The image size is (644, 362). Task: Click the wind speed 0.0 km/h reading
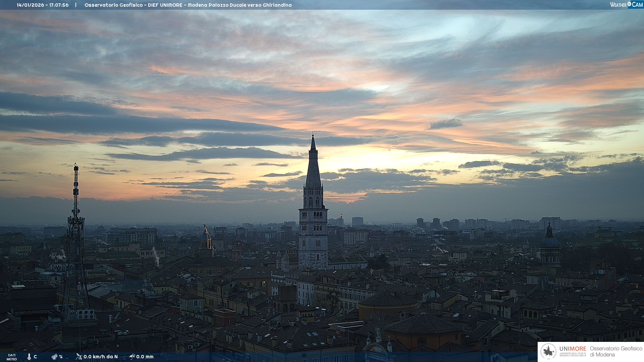(101, 357)
